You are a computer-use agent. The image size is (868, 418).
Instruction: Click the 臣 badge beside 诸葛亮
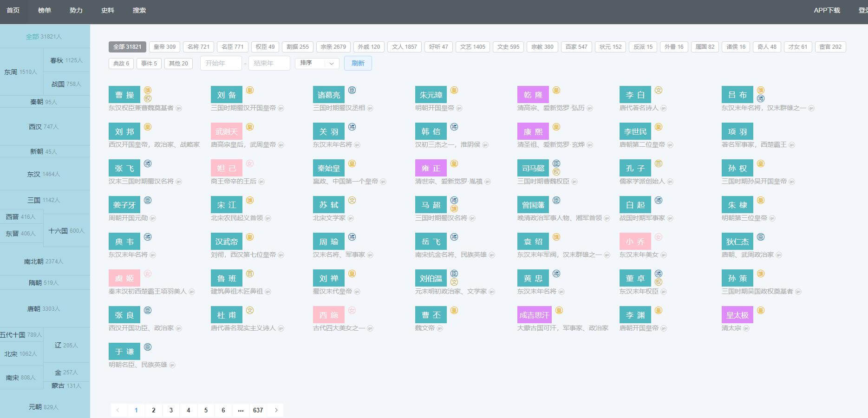[352, 90]
